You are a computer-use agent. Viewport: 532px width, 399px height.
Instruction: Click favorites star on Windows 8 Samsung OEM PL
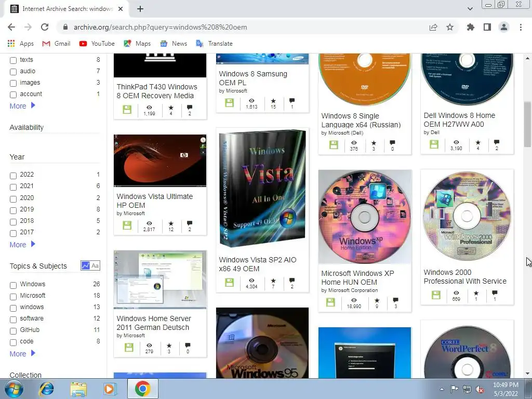click(273, 101)
